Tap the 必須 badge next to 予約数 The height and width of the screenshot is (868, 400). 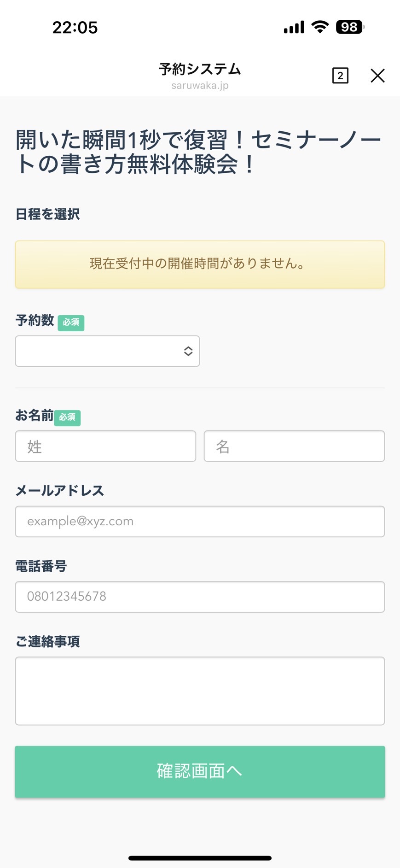[71, 323]
